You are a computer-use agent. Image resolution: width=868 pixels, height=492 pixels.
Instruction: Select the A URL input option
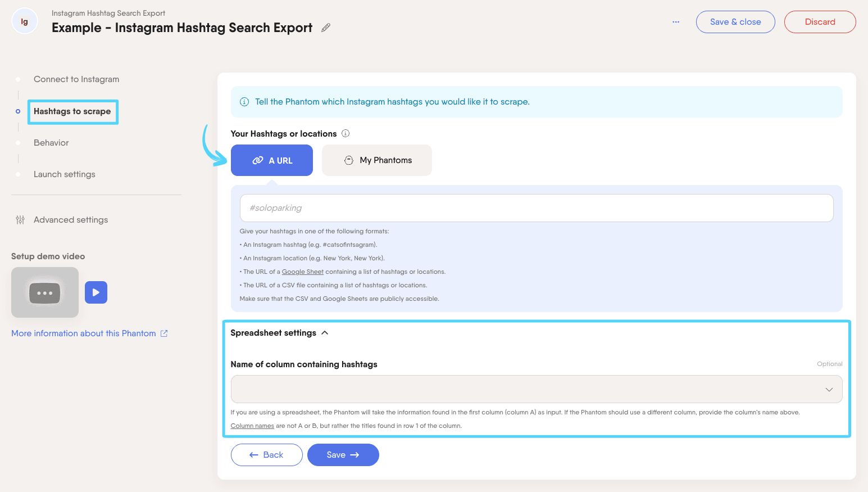[272, 160]
